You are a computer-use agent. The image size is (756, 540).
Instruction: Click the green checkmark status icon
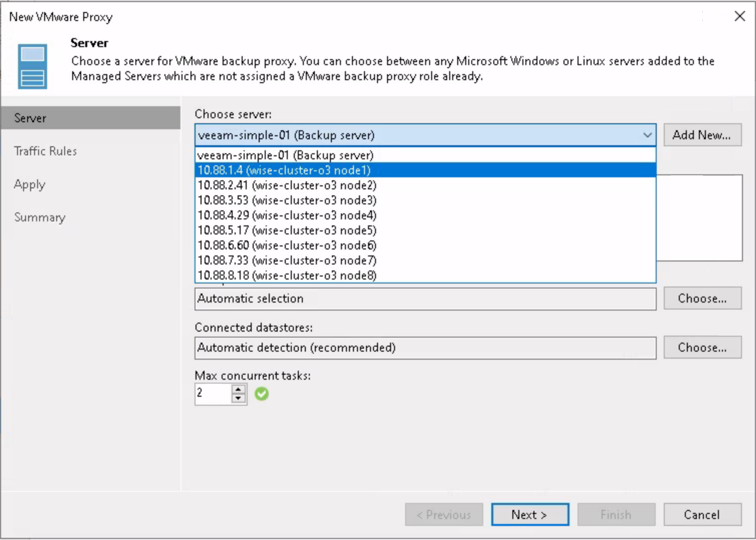pyautogui.click(x=261, y=394)
